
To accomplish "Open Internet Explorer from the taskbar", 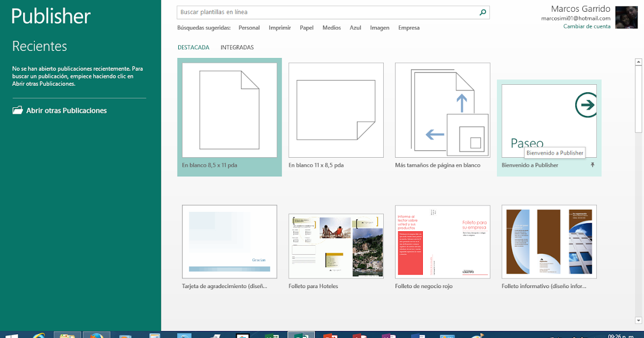I will (x=39, y=335).
